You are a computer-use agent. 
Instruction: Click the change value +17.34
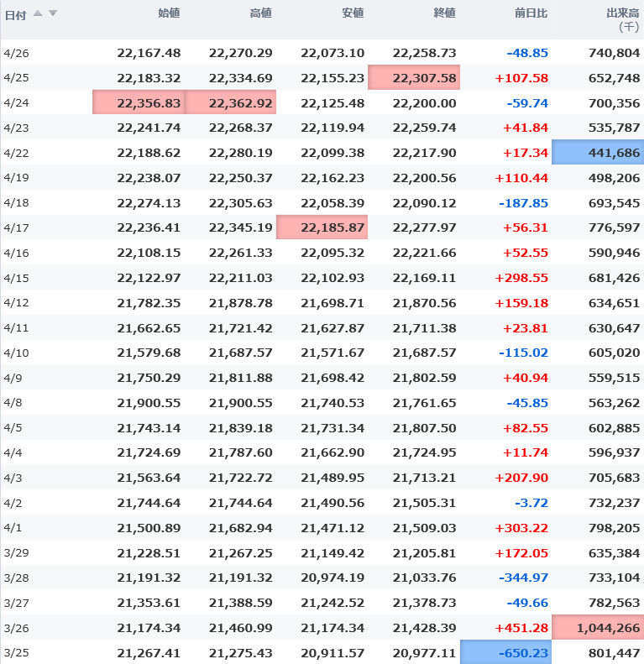526,153
